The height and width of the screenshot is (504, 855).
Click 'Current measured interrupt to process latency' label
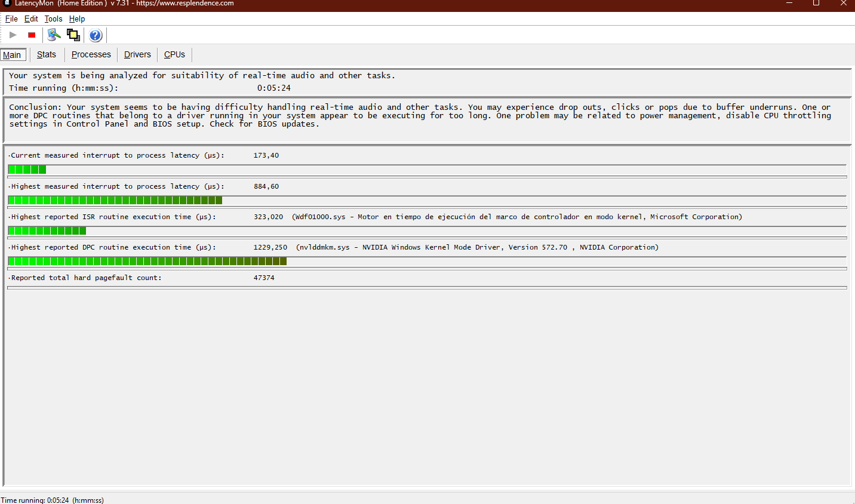116,155
